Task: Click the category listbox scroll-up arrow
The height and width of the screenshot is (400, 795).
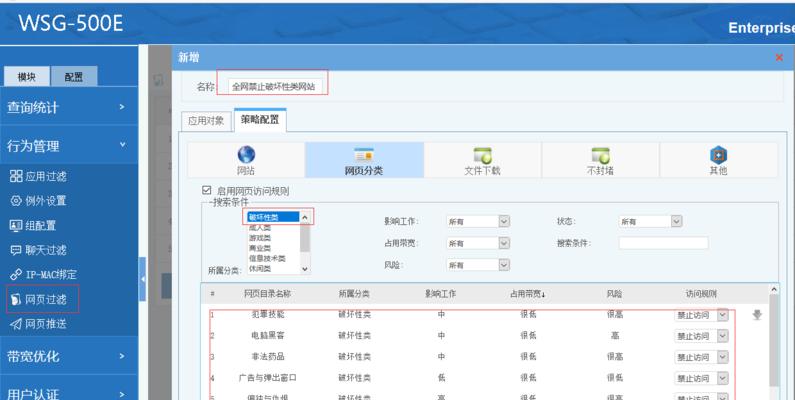Action: point(305,217)
